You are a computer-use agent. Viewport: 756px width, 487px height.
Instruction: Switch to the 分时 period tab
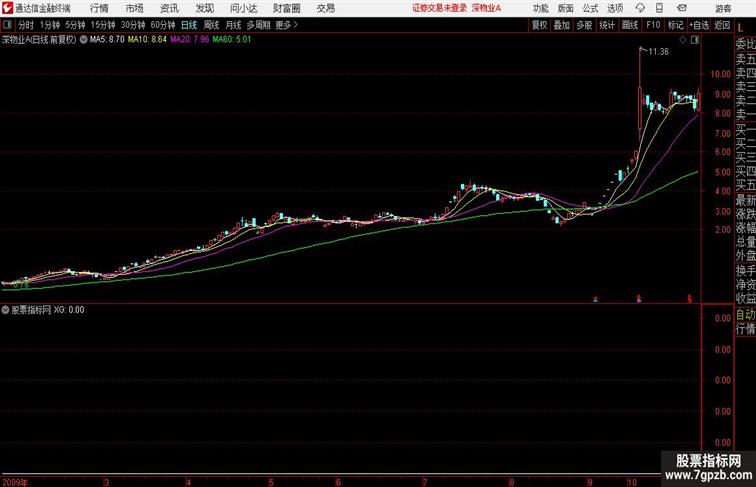pyautogui.click(x=26, y=25)
